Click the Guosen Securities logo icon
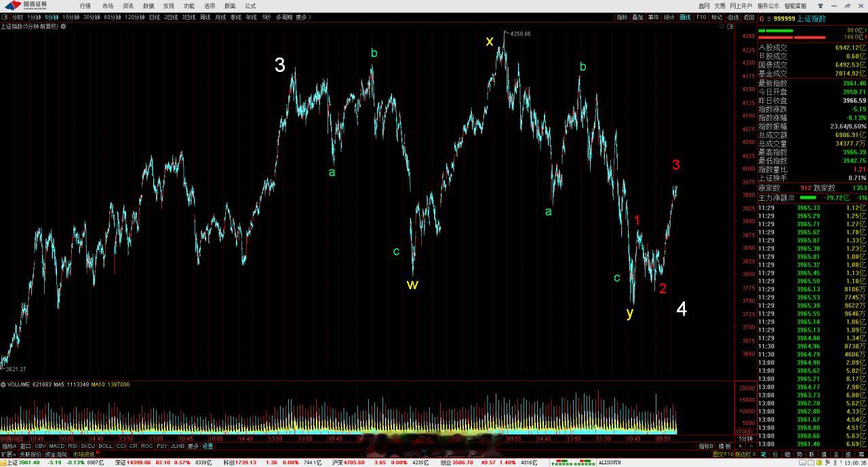This screenshot has height=467, width=868. 14,6
